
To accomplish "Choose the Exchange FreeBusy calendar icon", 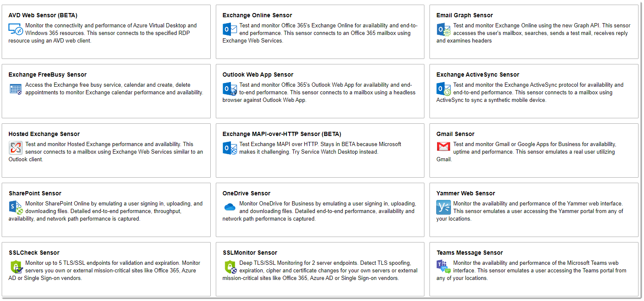I will [16, 89].
